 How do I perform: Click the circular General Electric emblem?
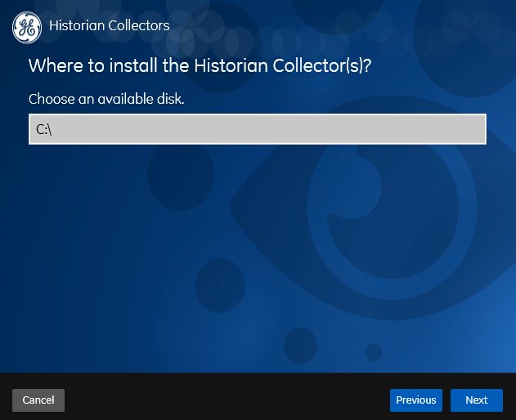[27, 27]
